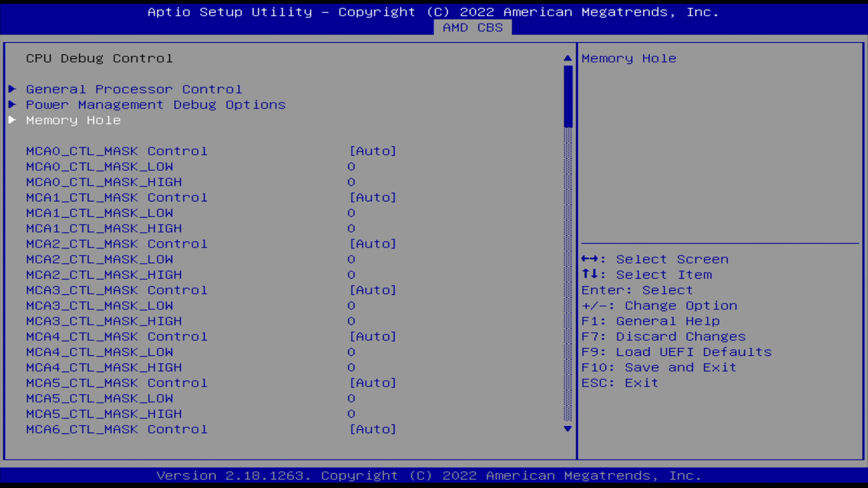Open Power Management Debug Options submenu

pos(156,105)
